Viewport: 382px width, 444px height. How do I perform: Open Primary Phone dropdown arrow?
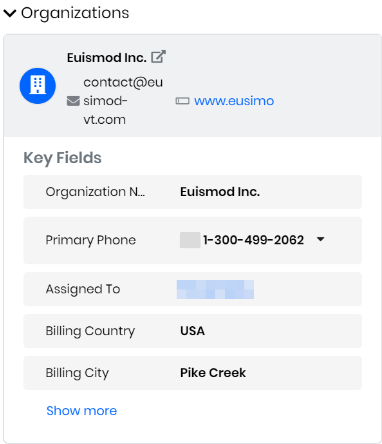[x=320, y=239]
